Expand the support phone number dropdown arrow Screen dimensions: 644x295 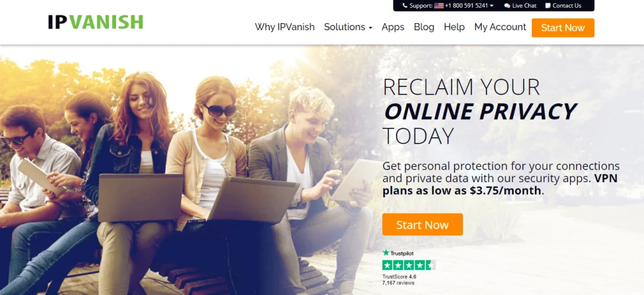point(492,6)
